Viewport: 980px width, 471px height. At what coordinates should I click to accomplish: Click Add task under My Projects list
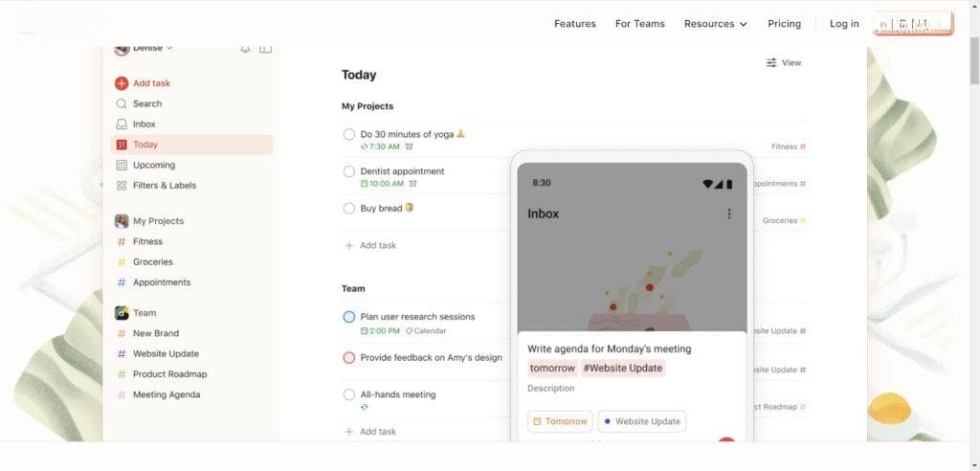click(x=370, y=246)
